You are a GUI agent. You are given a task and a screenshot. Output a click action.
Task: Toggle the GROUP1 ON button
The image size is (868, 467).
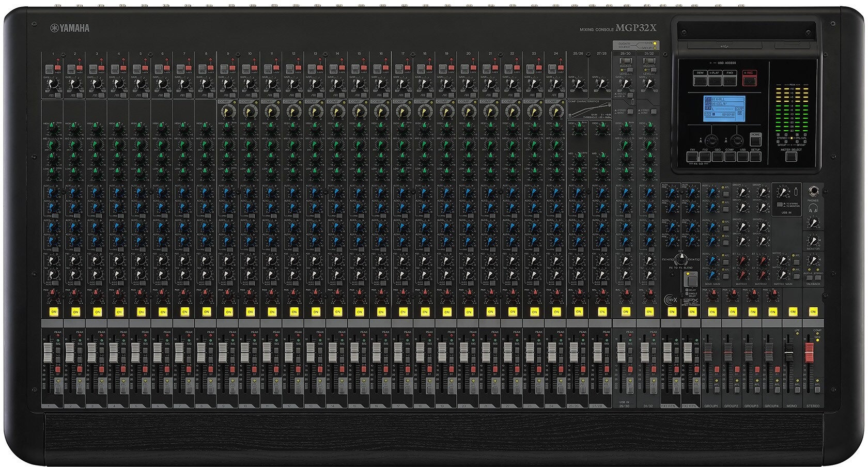click(712, 312)
